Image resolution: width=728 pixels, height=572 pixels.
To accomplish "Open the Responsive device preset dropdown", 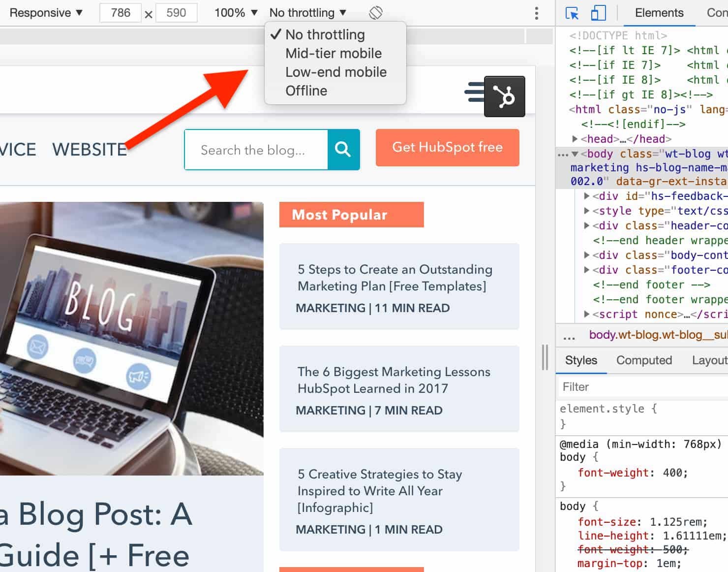I will point(46,12).
